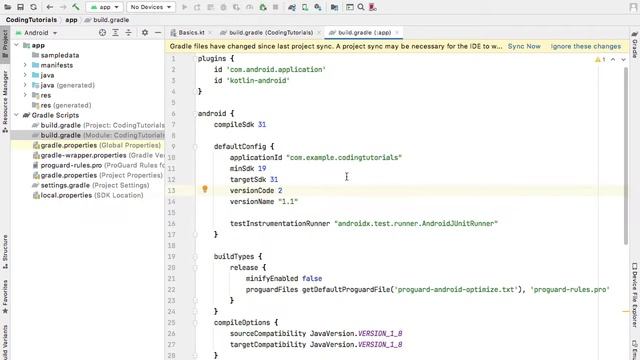
Task: Toggle the Structure tool window
Action: (5, 251)
